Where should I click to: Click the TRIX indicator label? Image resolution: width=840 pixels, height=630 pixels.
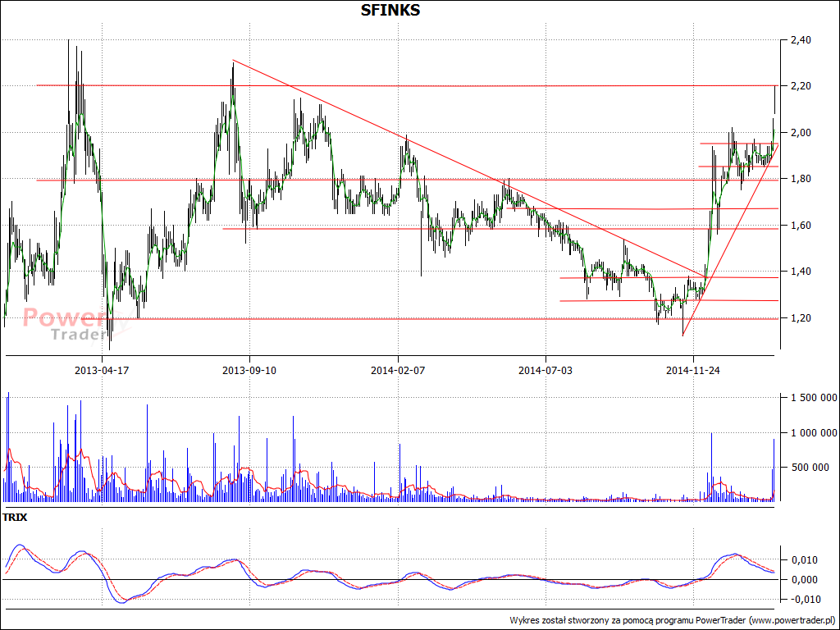[15, 518]
